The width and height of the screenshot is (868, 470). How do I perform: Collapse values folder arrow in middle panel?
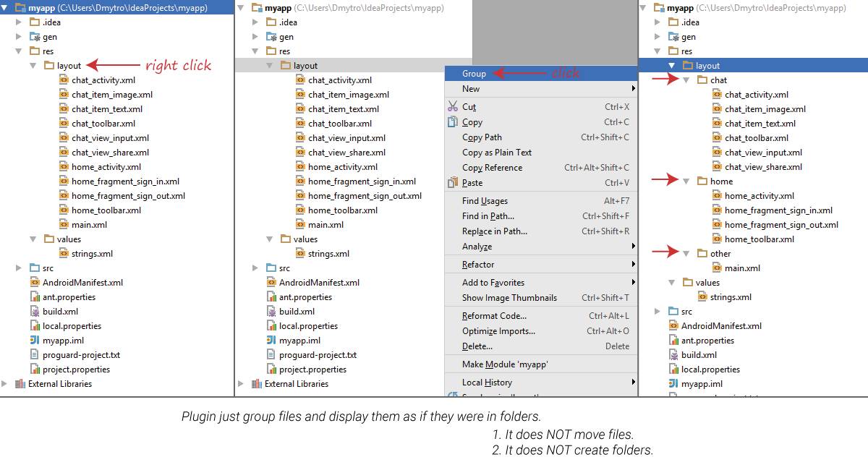270,239
